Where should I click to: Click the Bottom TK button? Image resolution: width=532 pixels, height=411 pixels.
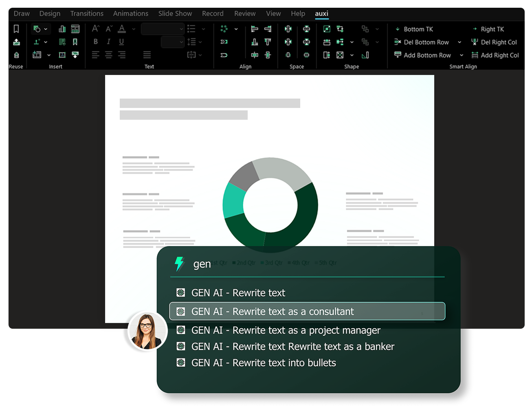414,29
